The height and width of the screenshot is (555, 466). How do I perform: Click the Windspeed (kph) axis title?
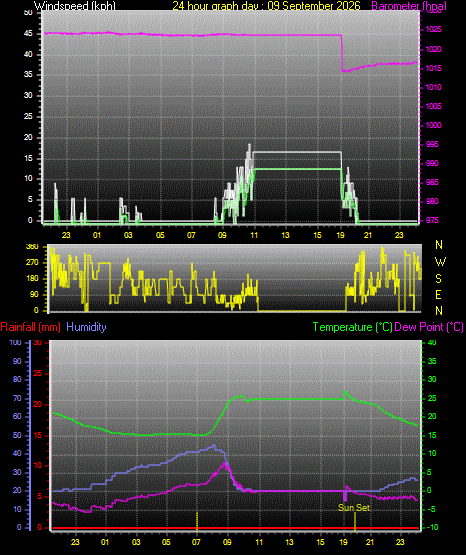pos(75,6)
